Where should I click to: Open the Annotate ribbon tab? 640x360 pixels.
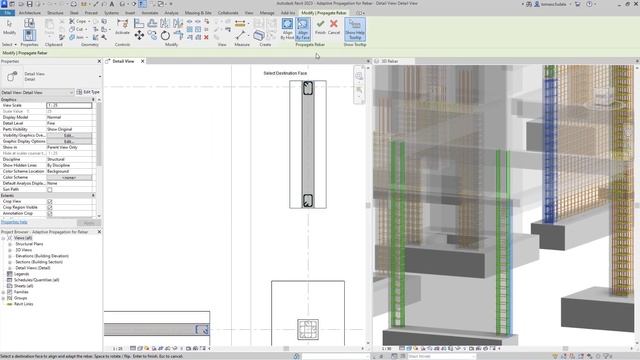click(149, 13)
